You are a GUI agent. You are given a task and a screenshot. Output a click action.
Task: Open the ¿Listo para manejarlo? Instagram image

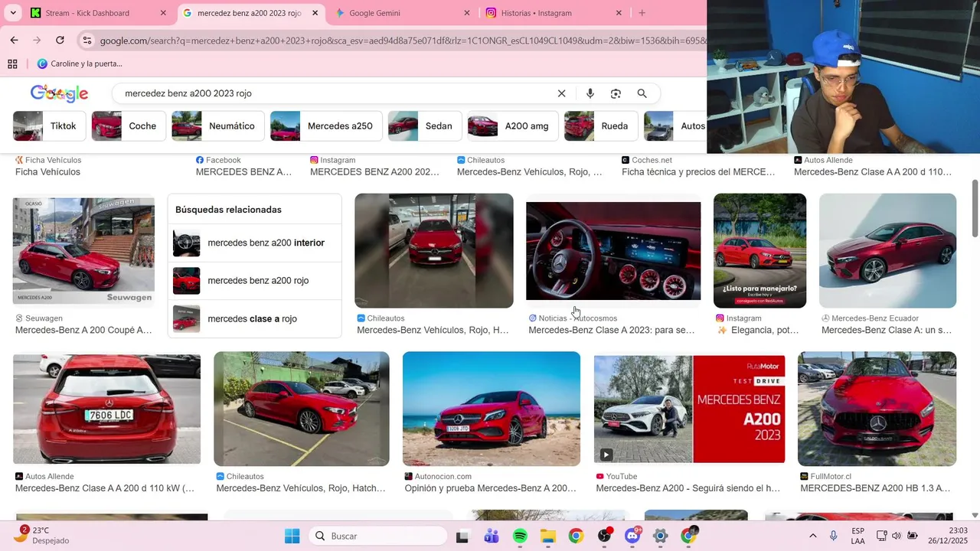(759, 251)
